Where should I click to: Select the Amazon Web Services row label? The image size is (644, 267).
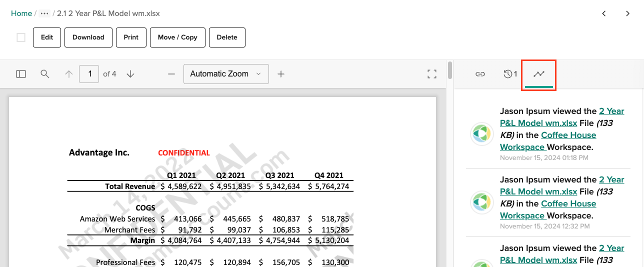tap(117, 219)
